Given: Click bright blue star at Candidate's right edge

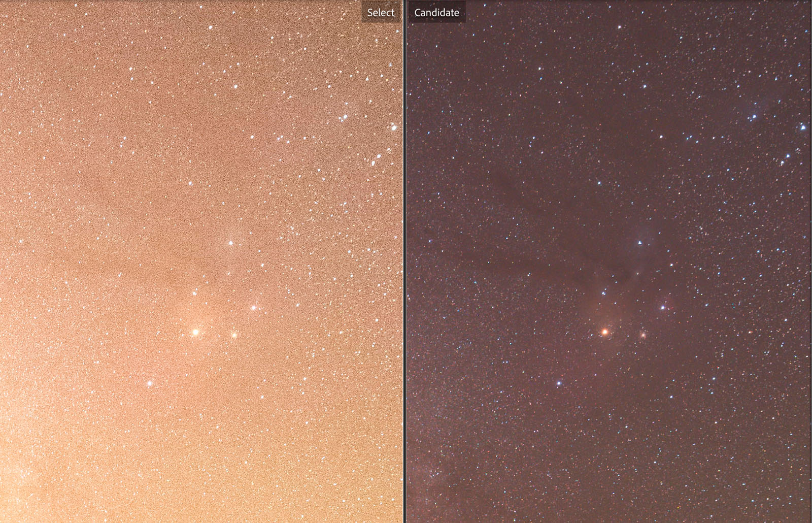Looking at the screenshot, I should click(x=803, y=127).
